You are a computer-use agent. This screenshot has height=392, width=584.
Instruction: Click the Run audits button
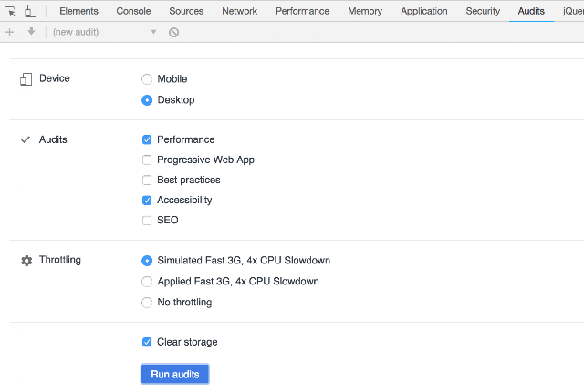175,374
